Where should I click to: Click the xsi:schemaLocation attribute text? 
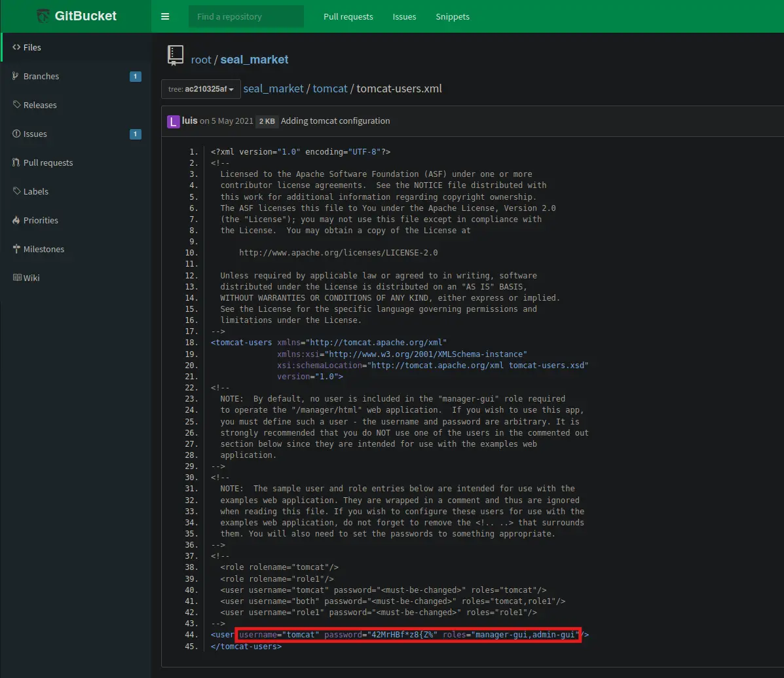(x=433, y=365)
